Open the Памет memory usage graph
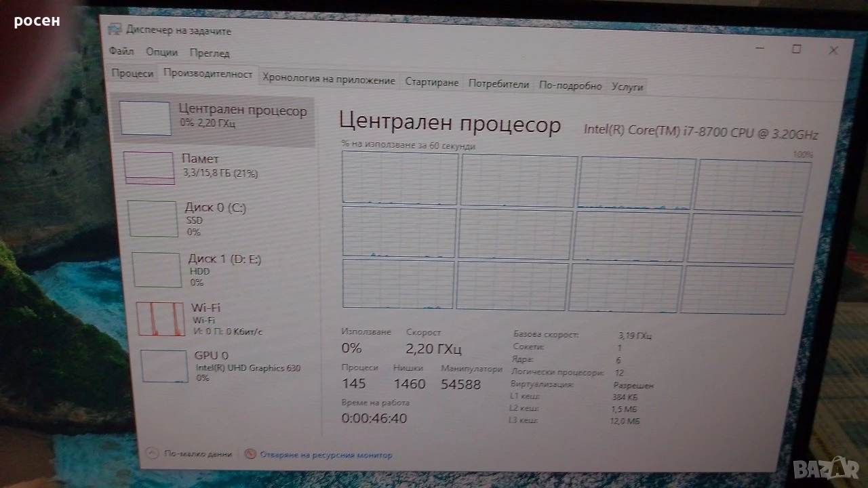This screenshot has height=488, width=868. coord(149,167)
